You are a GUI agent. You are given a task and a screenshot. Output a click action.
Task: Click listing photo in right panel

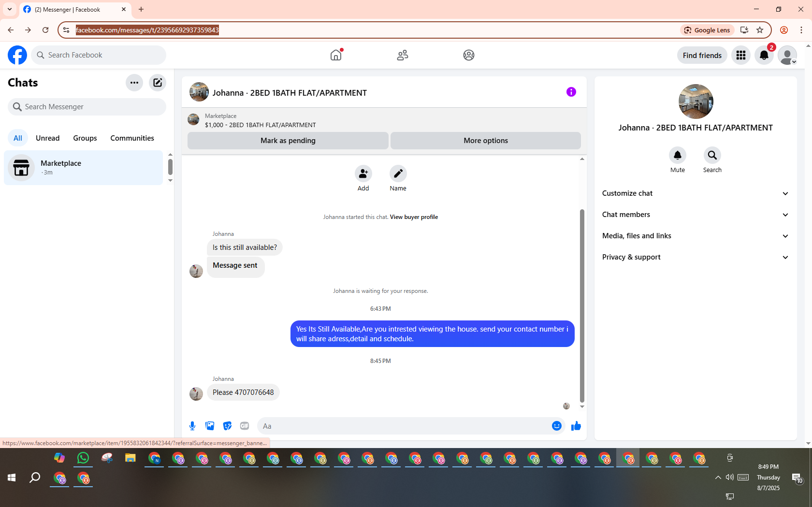pyautogui.click(x=696, y=101)
